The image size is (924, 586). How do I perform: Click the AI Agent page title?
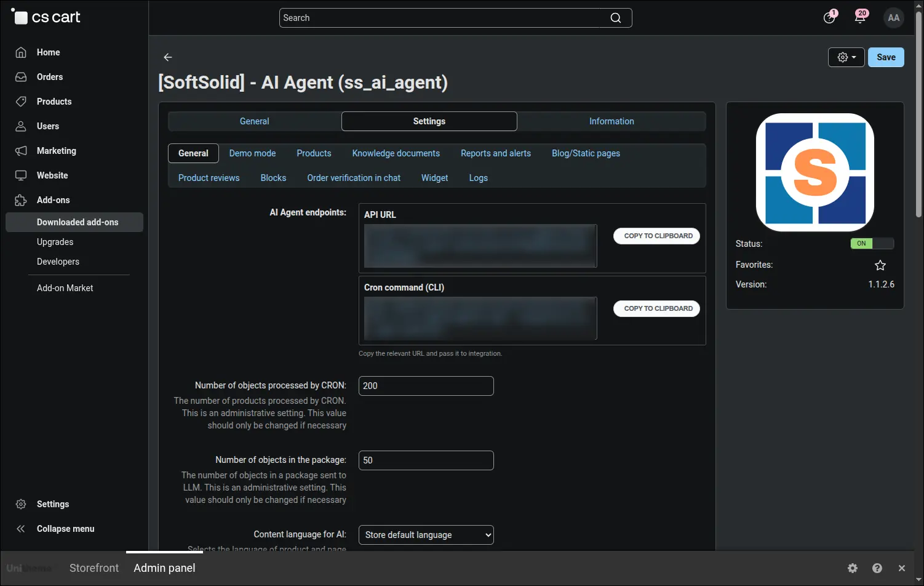point(303,82)
